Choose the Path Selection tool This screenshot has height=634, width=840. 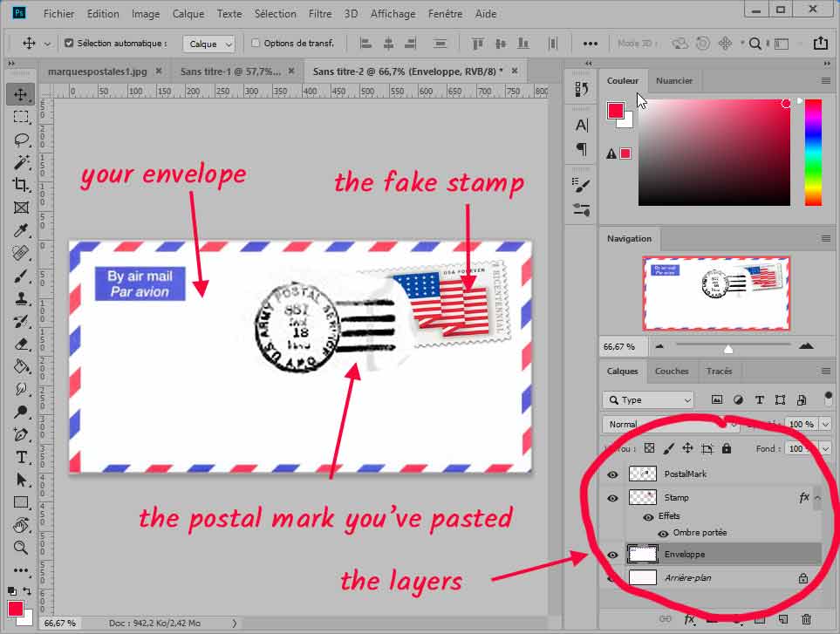(x=20, y=480)
